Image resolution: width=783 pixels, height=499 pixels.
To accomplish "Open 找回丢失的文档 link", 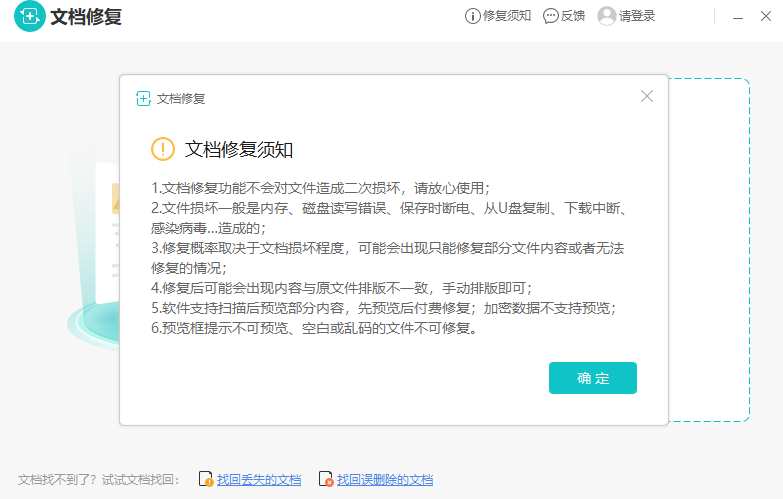I will click(259, 480).
